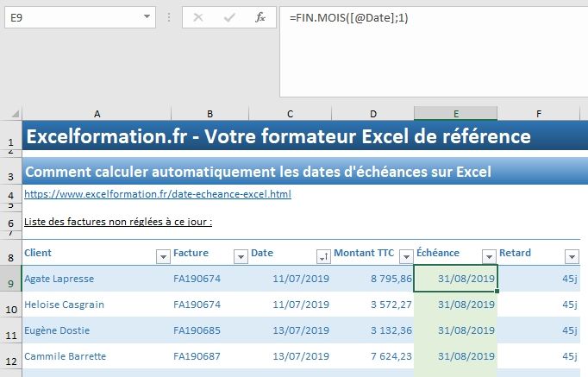The image size is (588, 377).
Task: Click the Name Box showing E9
Action: pos(69,16)
